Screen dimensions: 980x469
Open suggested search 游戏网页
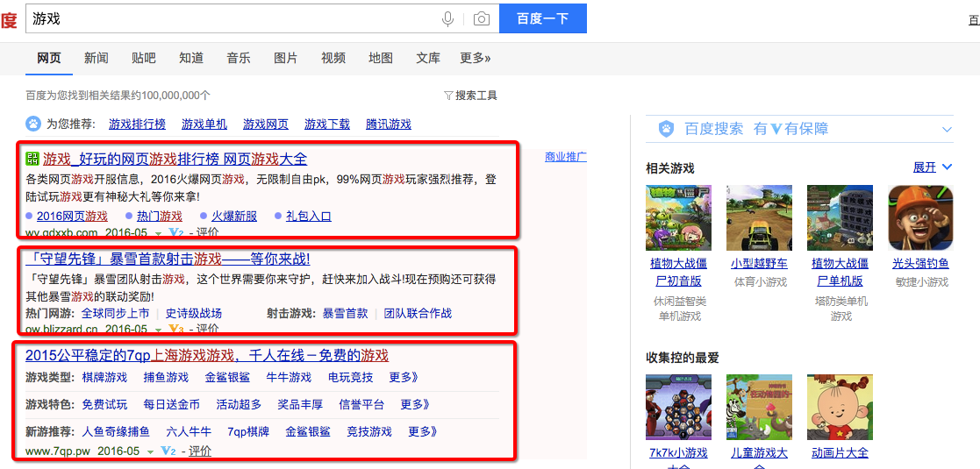(x=266, y=124)
